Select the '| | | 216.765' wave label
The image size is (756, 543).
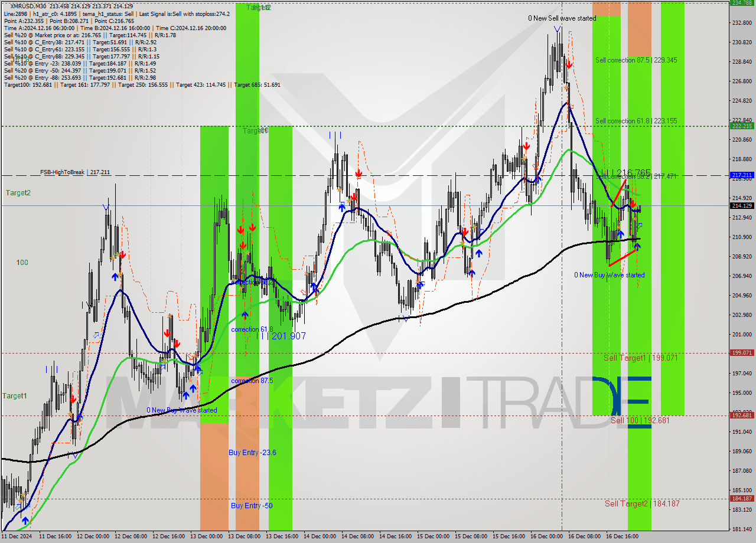tap(625, 172)
